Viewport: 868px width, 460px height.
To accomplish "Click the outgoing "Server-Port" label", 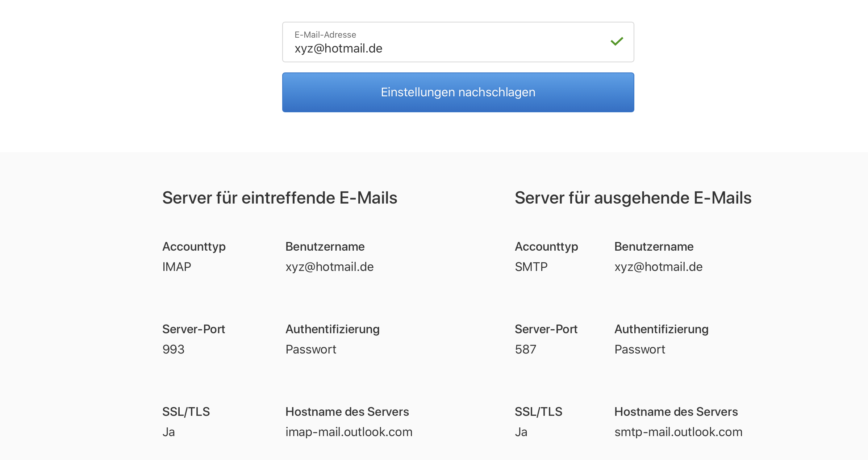I will (x=546, y=329).
